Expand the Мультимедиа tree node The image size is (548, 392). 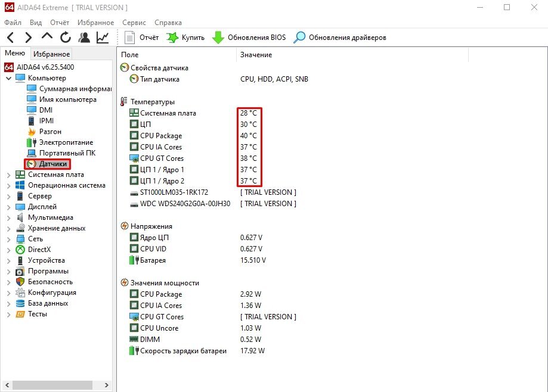tap(9, 218)
